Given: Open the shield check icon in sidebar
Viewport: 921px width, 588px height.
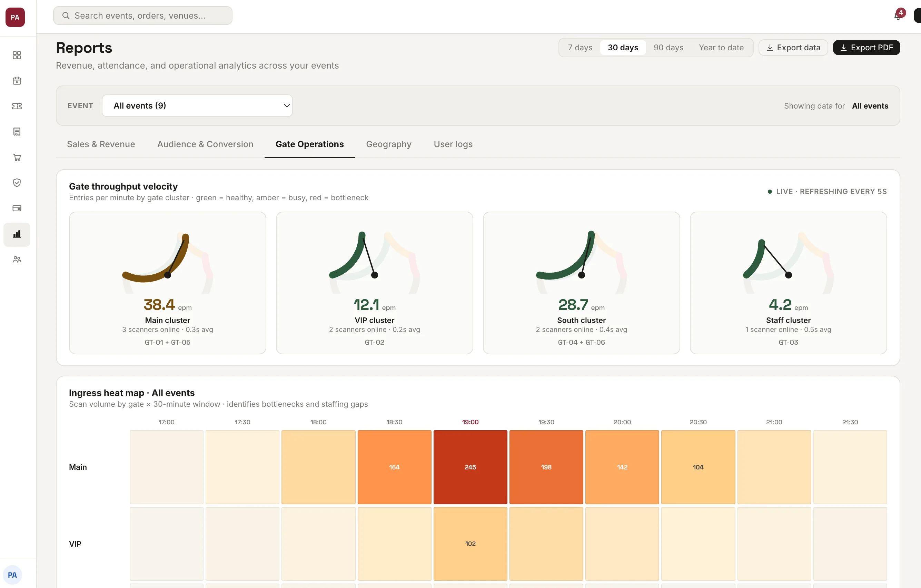Looking at the screenshot, I should [17, 183].
